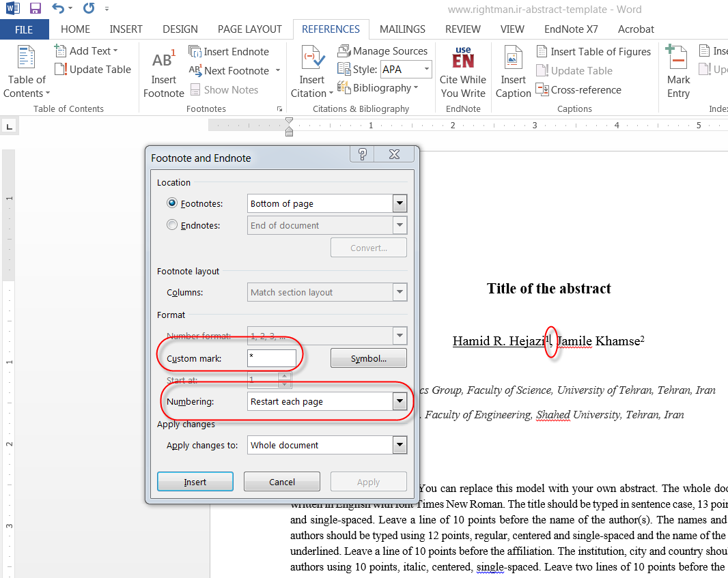The height and width of the screenshot is (578, 728).
Task: Select the Endnotes radio button
Action: pos(172,225)
